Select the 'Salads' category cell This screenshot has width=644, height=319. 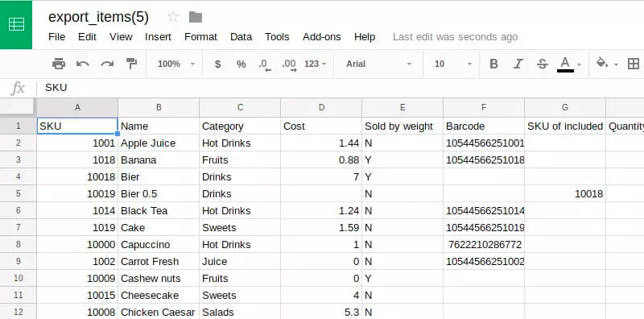[x=240, y=312]
